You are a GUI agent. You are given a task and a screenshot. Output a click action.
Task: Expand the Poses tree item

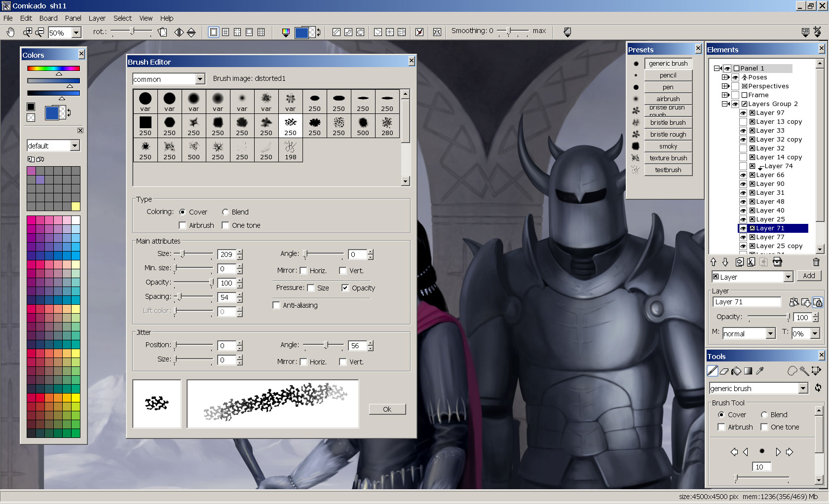tap(725, 77)
